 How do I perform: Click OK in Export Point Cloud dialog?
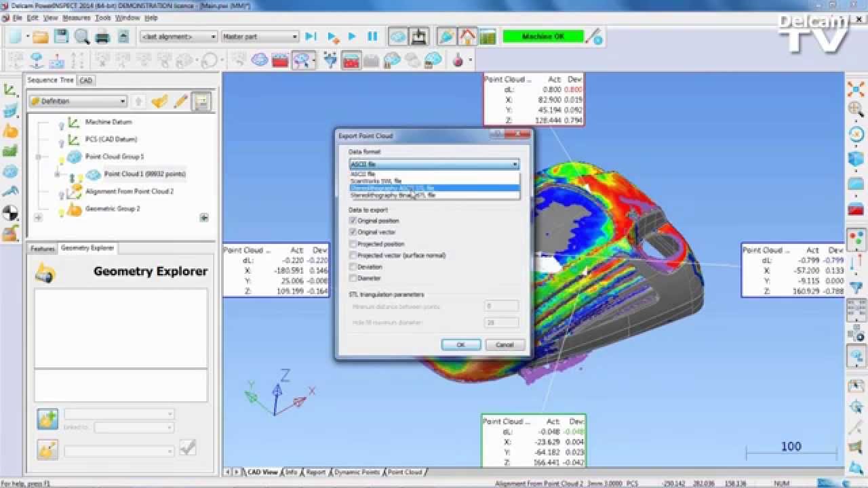pyautogui.click(x=461, y=345)
